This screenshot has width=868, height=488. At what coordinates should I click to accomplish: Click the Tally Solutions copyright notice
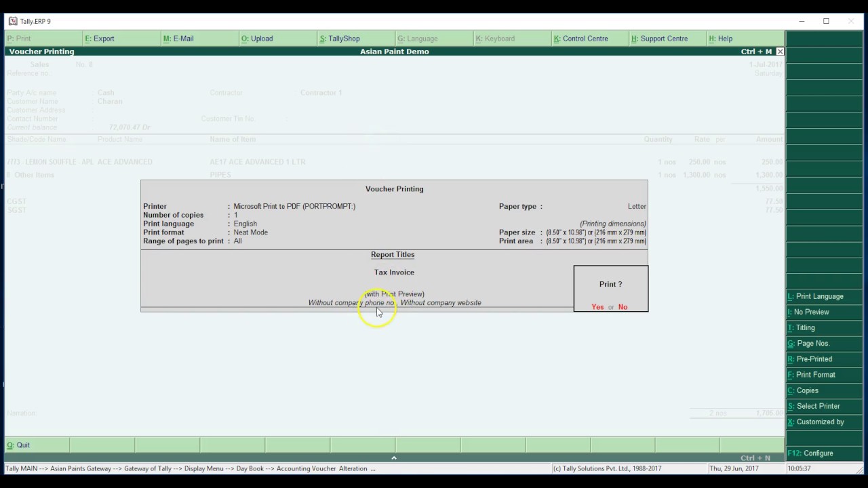[608, 468]
